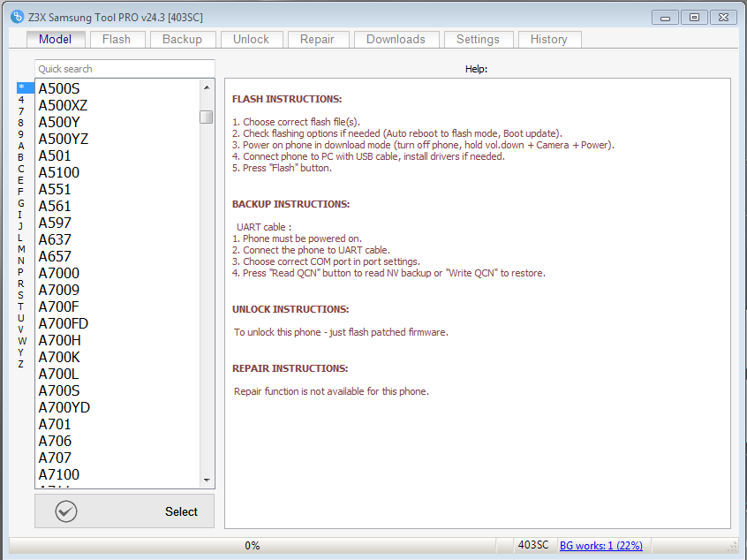Click the Z3X logo icon in the title bar
Viewport: 747px width, 560px height.
(x=15, y=16)
